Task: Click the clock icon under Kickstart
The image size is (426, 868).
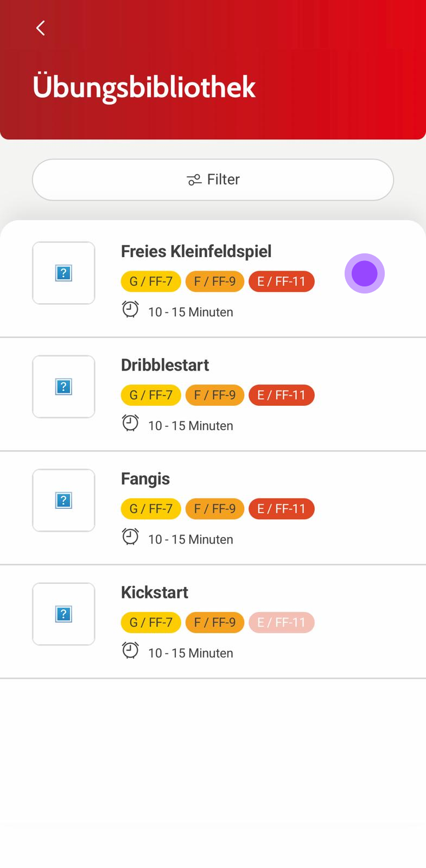Action: tap(130, 650)
